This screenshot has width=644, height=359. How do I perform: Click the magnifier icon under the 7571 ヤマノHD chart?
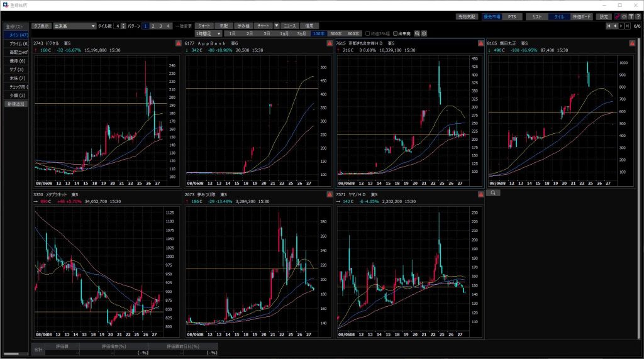click(494, 193)
